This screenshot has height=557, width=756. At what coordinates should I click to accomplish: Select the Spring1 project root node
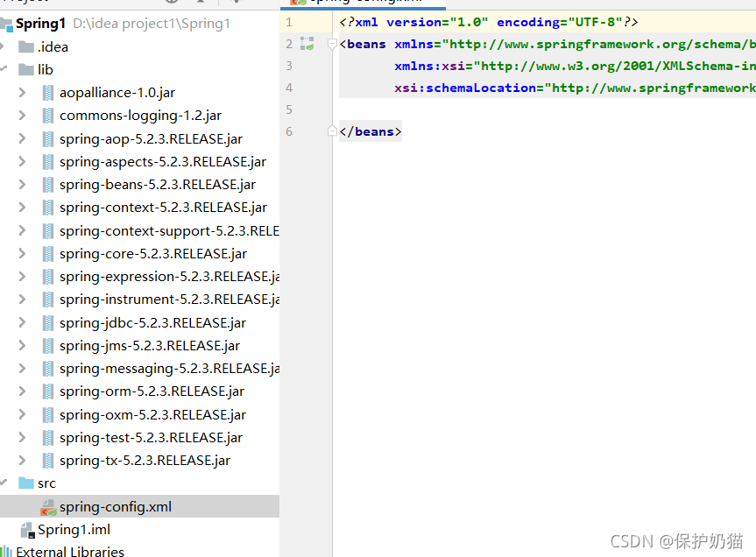(40, 24)
